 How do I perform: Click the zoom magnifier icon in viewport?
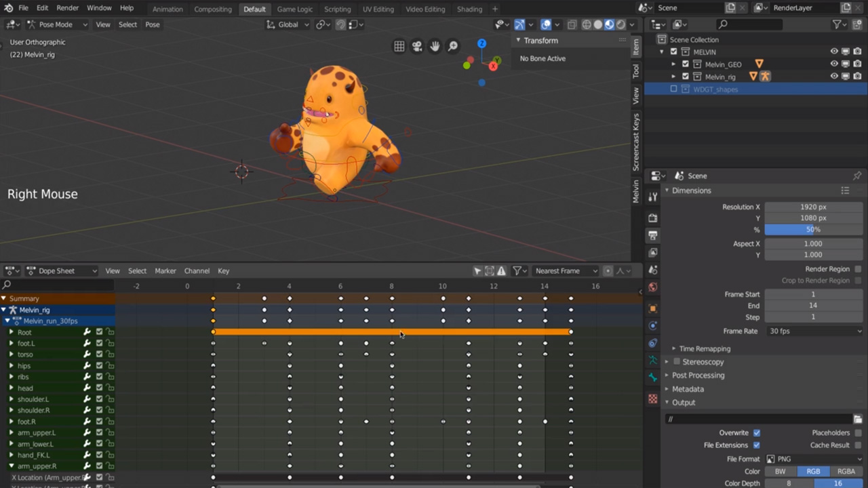click(x=452, y=46)
